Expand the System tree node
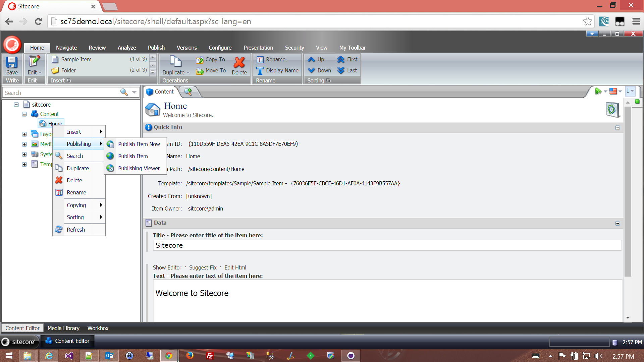This screenshot has height=362, width=644. (24, 154)
